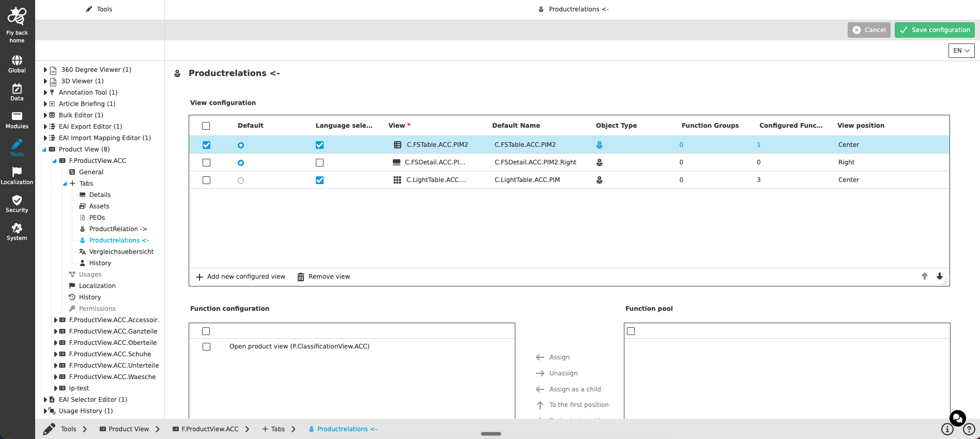Expand the 360 Degree Viewer tree node

pyautogui.click(x=45, y=70)
